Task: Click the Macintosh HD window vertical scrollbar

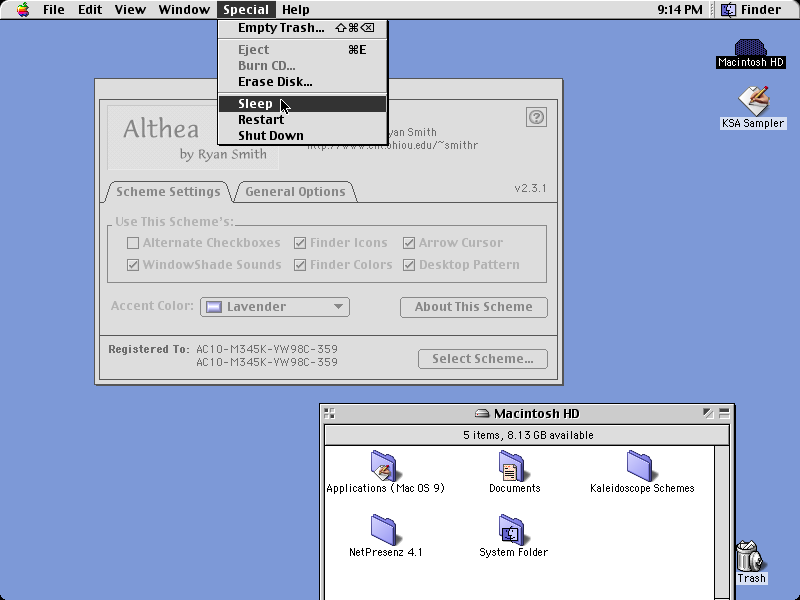Action: [721, 522]
